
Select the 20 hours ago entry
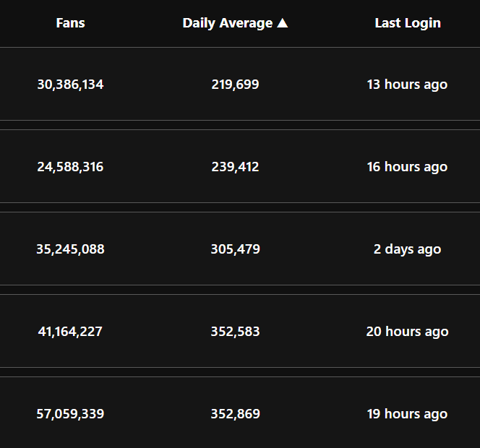(407, 332)
